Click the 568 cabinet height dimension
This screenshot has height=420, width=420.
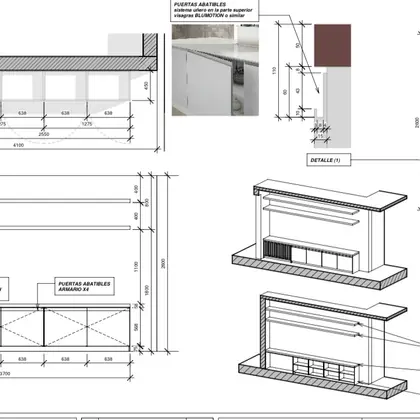click(136, 327)
